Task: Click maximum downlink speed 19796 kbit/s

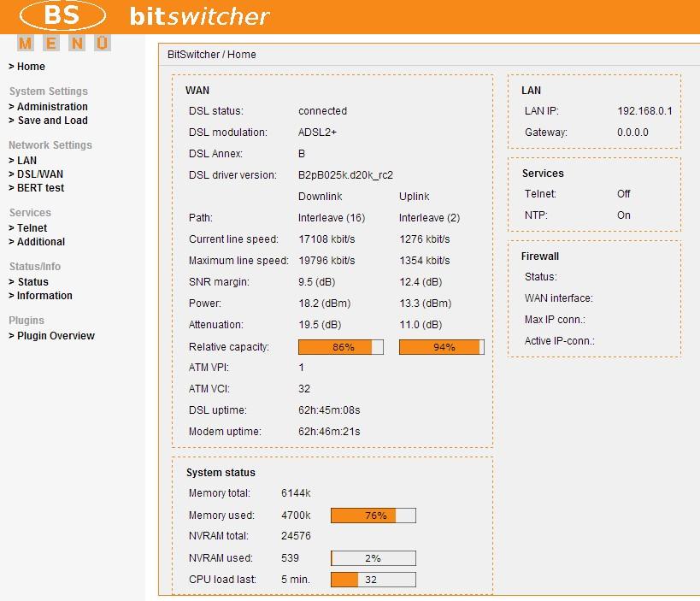Action: click(x=326, y=261)
